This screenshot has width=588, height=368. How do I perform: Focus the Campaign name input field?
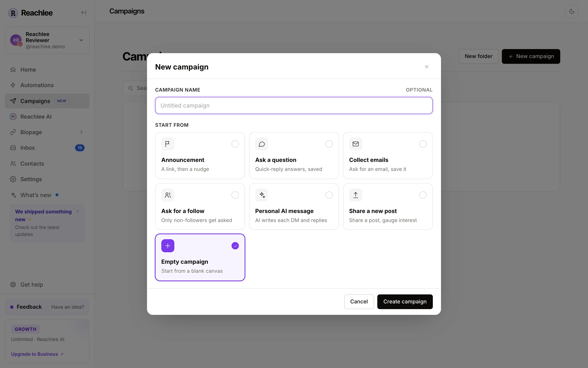294,106
